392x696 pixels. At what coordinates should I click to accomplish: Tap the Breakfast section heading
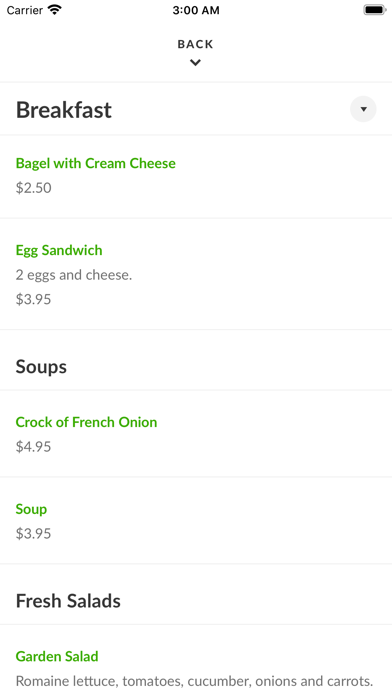[x=63, y=110]
